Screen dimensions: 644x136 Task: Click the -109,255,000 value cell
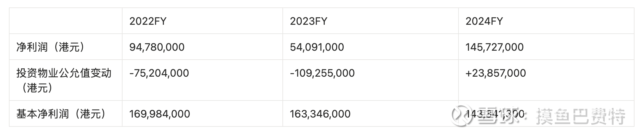point(322,73)
